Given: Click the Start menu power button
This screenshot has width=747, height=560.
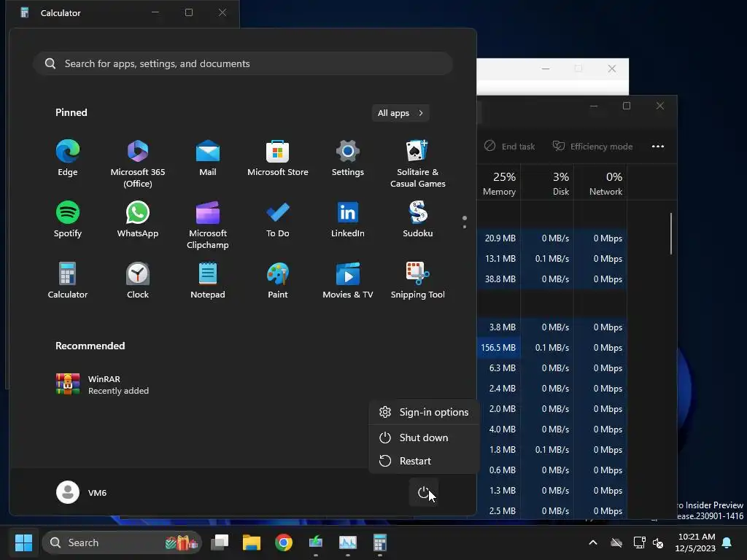Looking at the screenshot, I should [x=424, y=492].
